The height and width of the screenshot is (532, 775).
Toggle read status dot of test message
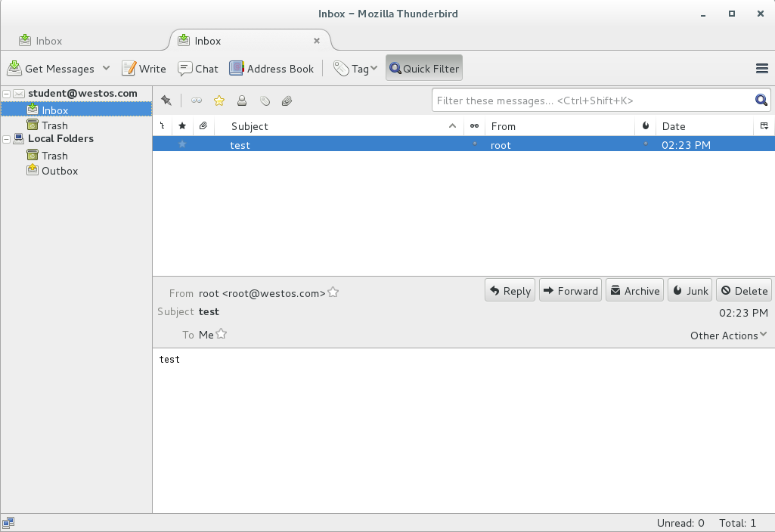pos(475,144)
